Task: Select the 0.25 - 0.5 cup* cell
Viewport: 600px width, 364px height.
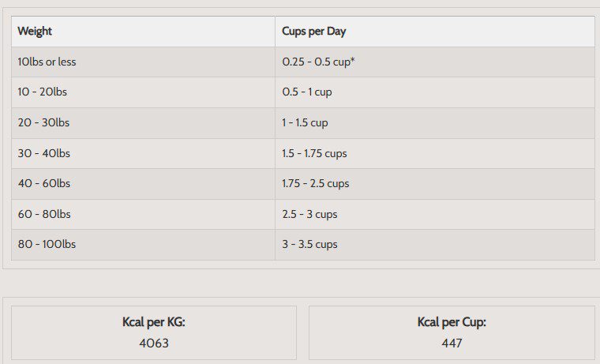Action: pyautogui.click(x=318, y=62)
